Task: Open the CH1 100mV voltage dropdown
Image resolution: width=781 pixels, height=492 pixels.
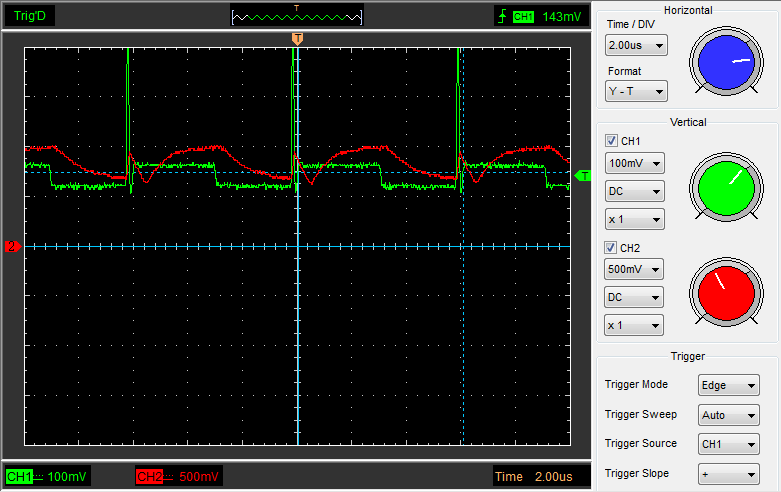Action: (x=634, y=162)
